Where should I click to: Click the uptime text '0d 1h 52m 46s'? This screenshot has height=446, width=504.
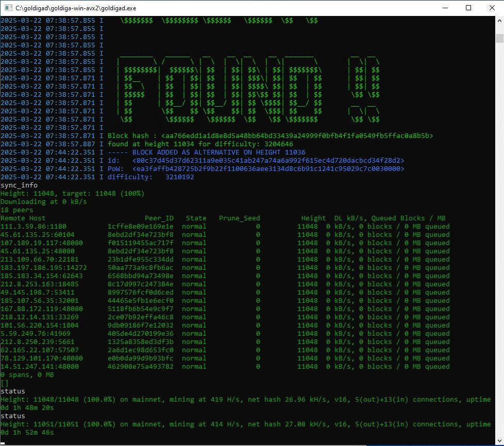click(27, 433)
